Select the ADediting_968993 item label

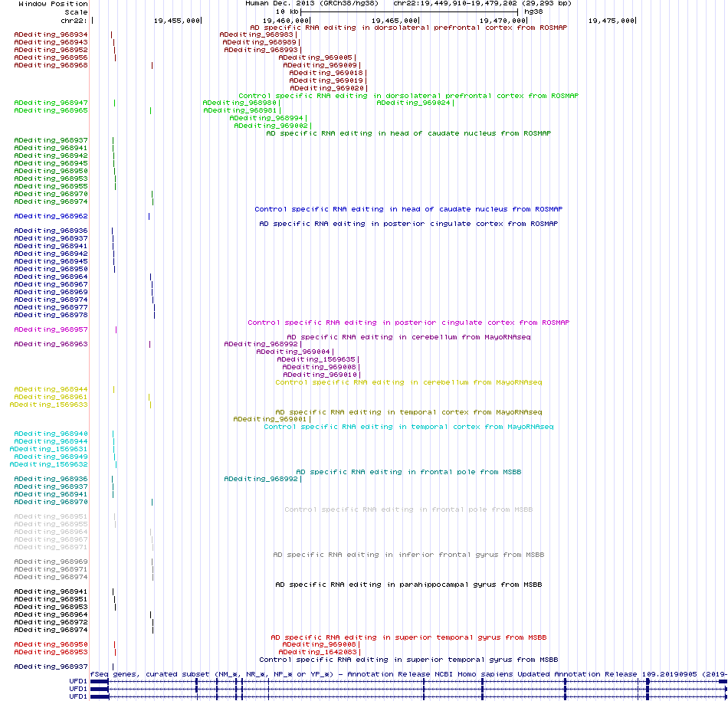point(261,50)
